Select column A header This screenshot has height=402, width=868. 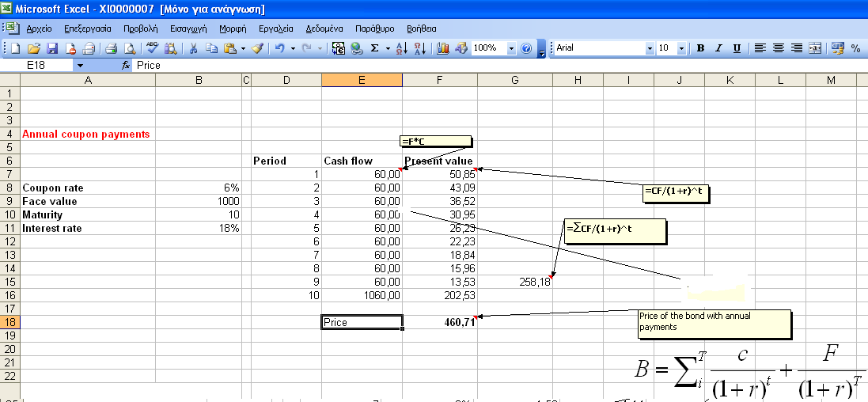point(88,80)
